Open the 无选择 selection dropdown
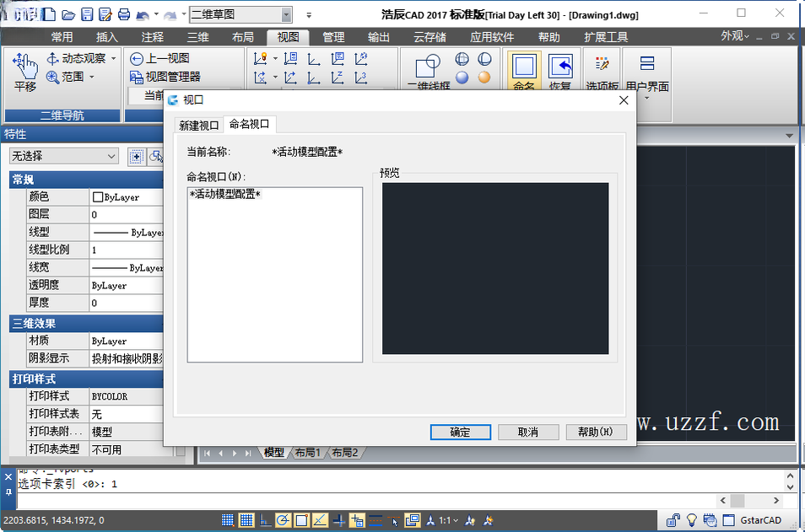The height and width of the screenshot is (532, 805). pyautogui.click(x=63, y=156)
